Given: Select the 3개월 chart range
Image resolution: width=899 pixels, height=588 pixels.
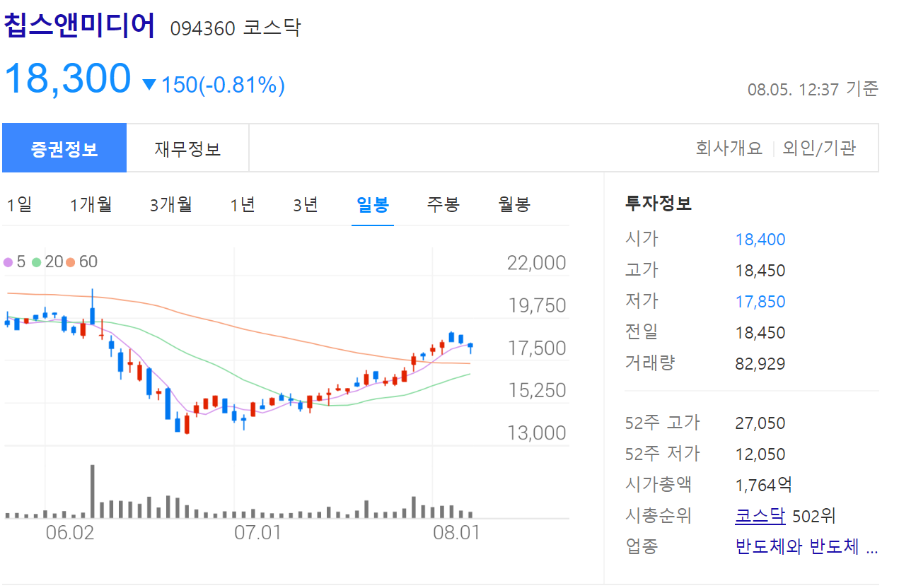Looking at the screenshot, I should (x=170, y=204).
